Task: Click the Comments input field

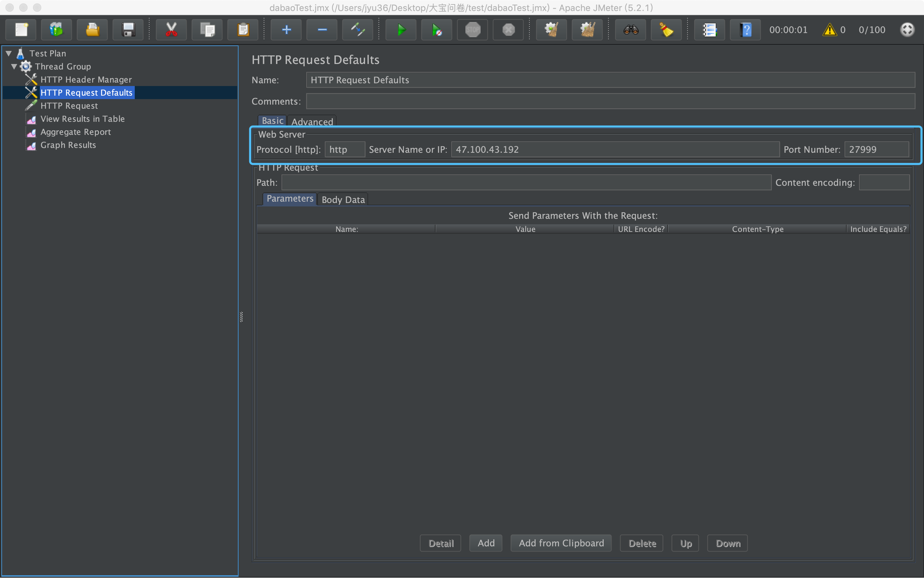Action: (610, 101)
